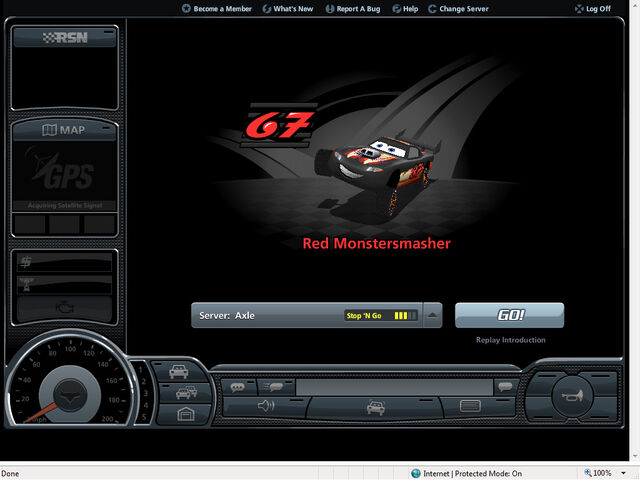Click the Red Monstersmasher car image

(378, 173)
